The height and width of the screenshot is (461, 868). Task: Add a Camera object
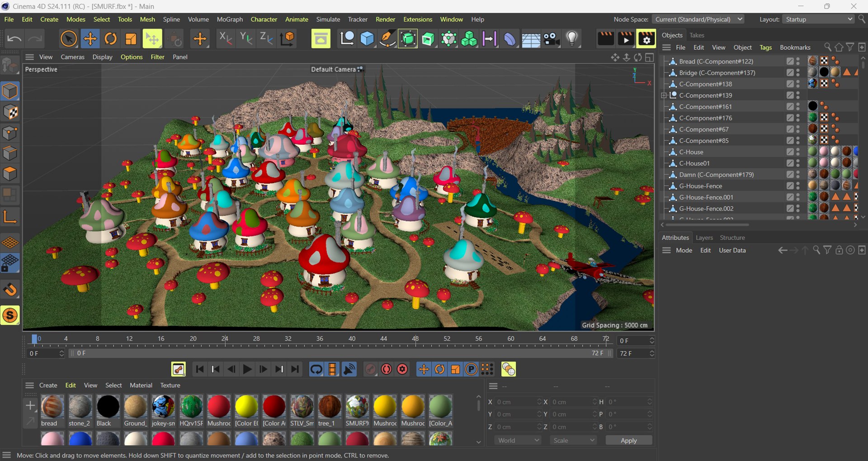[x=552, y=39]
